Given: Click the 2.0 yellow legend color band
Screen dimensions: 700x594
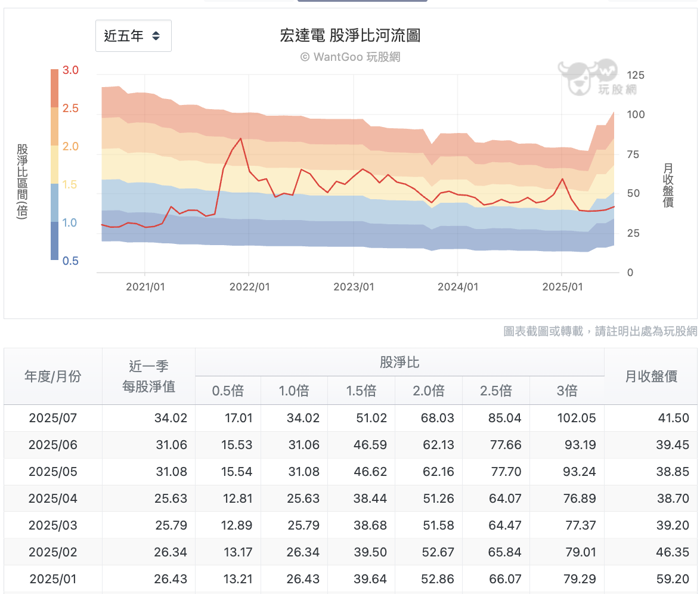Looking at the screenshot, I should click(54, 165).
